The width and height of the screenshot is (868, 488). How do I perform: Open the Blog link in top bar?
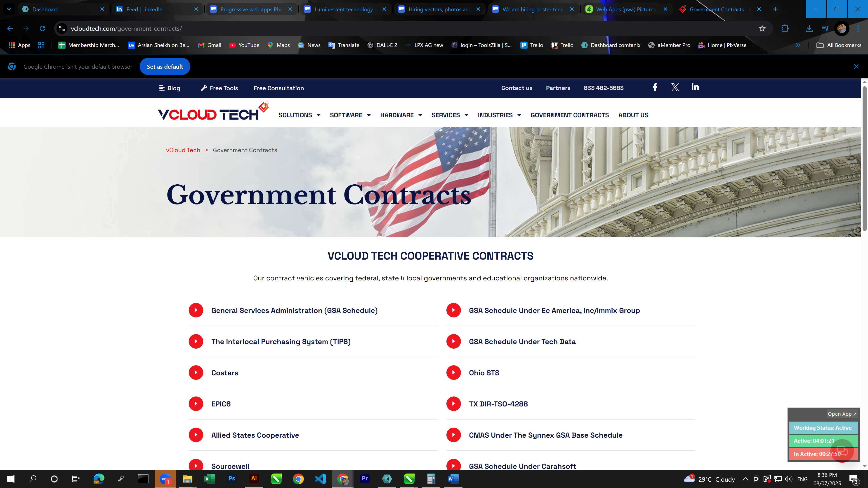tap(170, 88)
